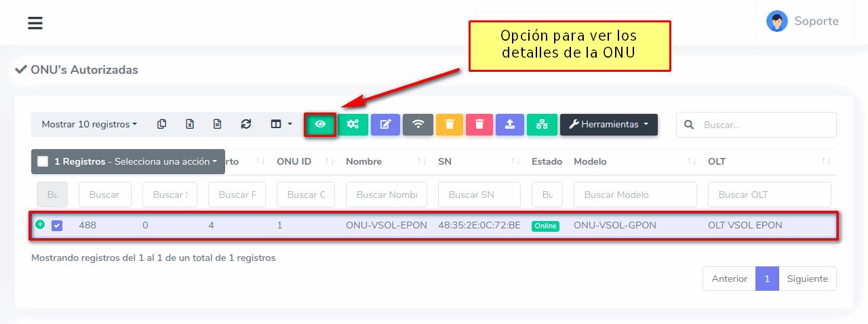This screenshot has height=324, width=868.
Task: Expand row 488 with the green plus
Action: tap(40, 224)
